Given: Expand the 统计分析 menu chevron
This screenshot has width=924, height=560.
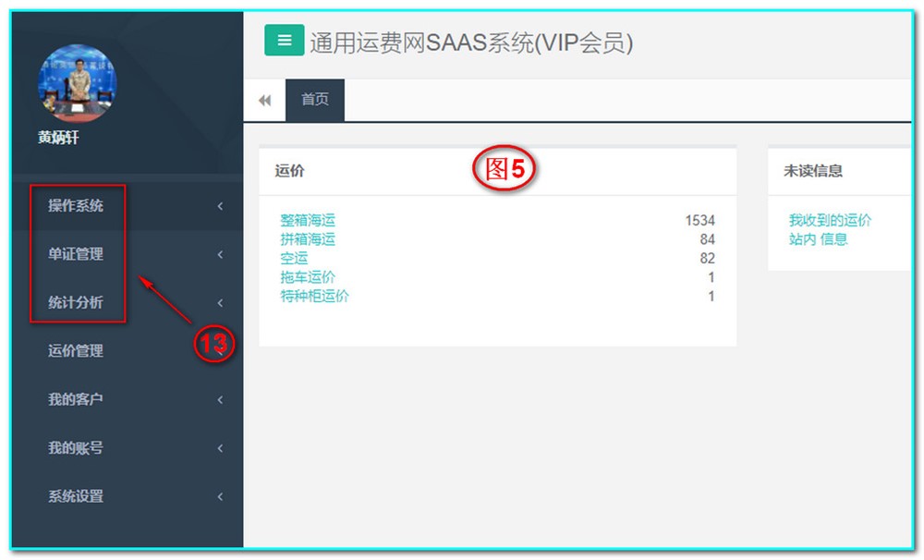Looking at the screenshot, I should pos(220,303).
